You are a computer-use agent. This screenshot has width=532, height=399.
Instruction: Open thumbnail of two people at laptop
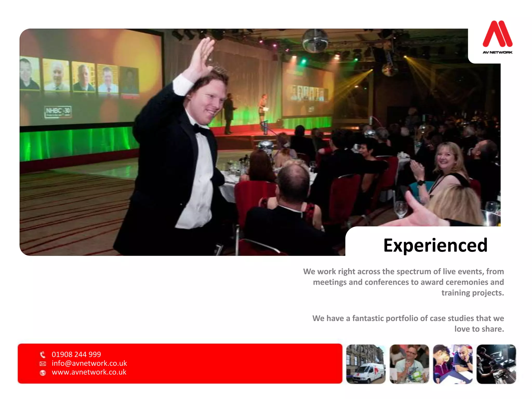coord(453,364)
